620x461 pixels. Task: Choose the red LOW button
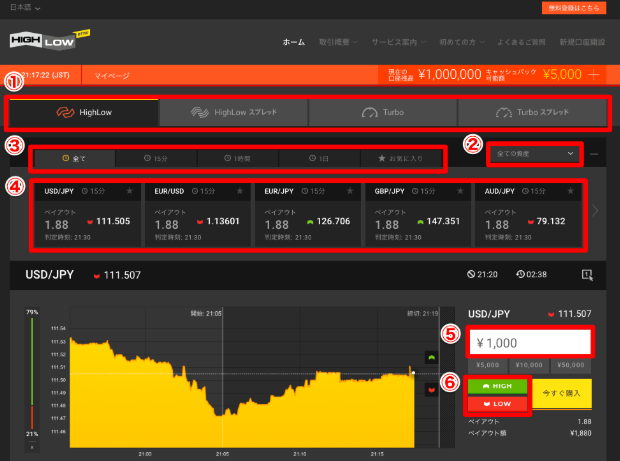[497, 404]
